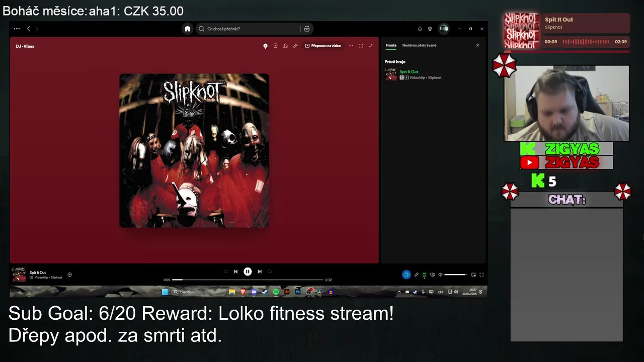Click the Slipknot album cover artwork
The image size is (644, 362).
pos(194,151)
